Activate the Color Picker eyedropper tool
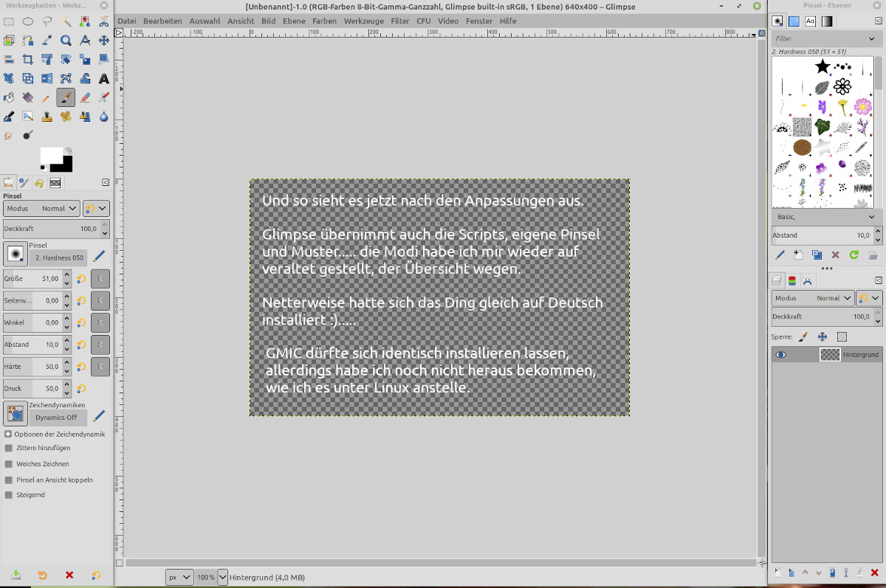 [47, 41]
